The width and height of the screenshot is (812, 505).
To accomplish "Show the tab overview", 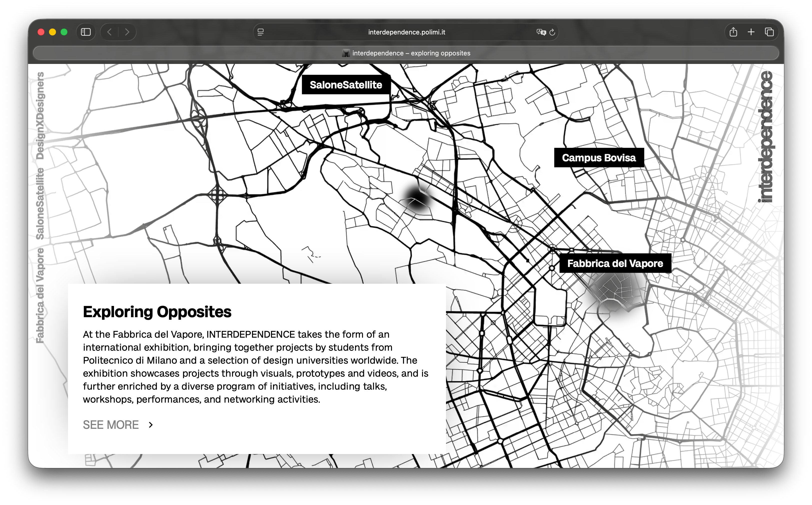I will pyautogui.click(x=769, y=32).
